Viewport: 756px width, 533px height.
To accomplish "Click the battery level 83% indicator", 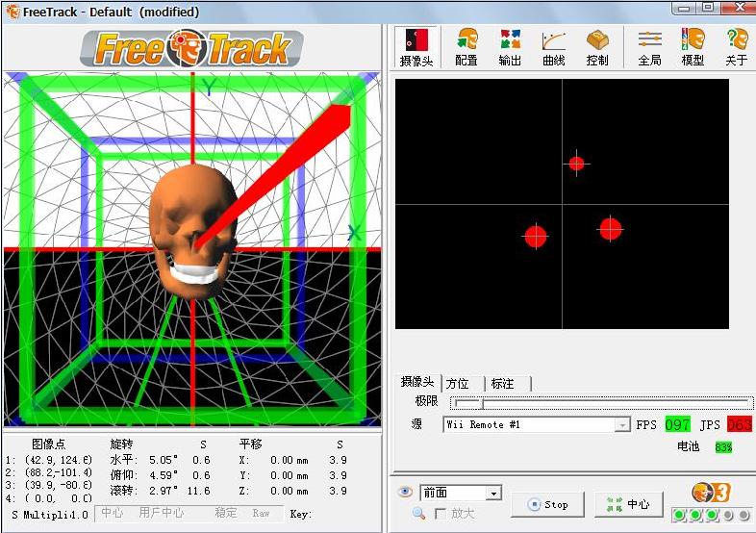I will pyautogui.click(x=723, y=447).
